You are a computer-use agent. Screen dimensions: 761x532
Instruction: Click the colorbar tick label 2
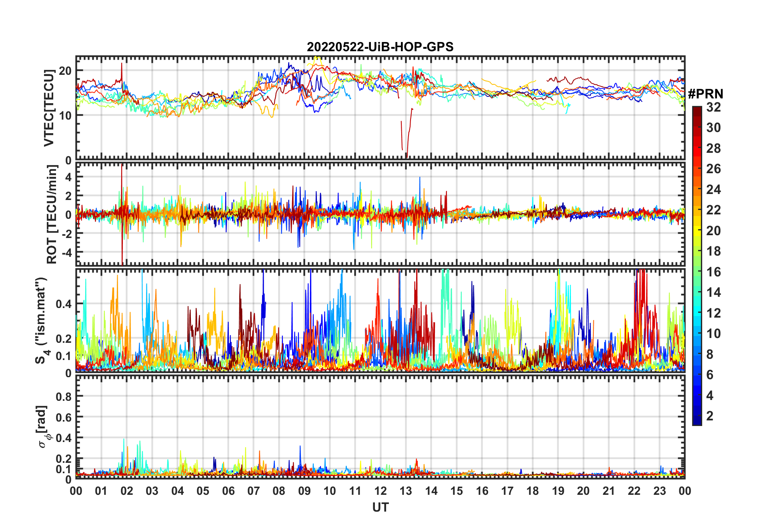click(710, 416)
